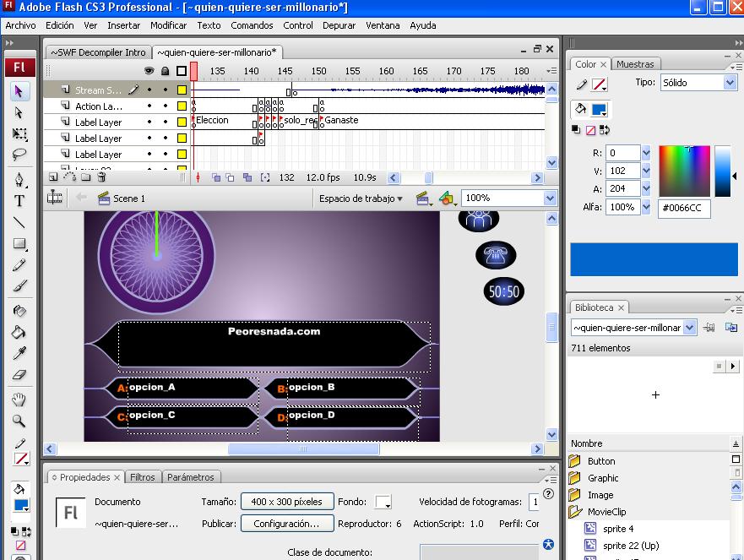Pick the Eyedropper tool

pos(19,353)
